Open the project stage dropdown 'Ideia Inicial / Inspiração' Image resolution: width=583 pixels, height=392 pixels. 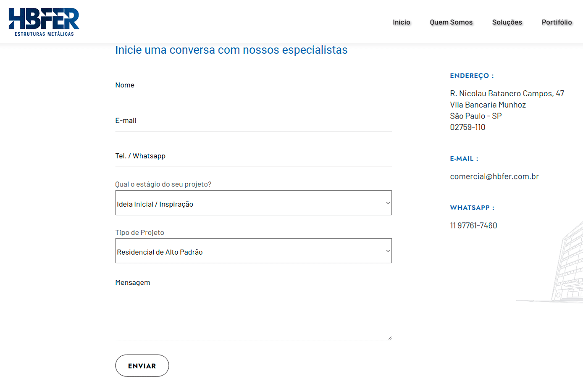(x=253, y=203)
